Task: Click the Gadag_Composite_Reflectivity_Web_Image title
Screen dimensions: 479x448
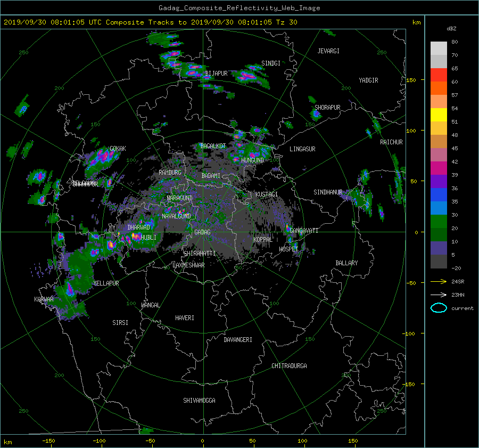Action: pyautogui.click(x=239, y=8)
